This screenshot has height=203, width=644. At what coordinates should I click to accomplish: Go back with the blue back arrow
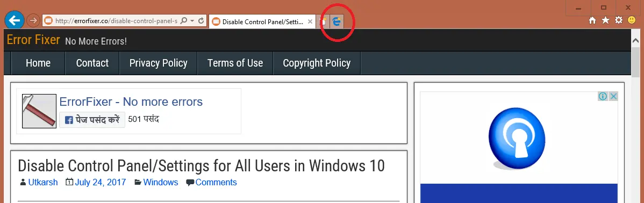click(x=15, y=20)
